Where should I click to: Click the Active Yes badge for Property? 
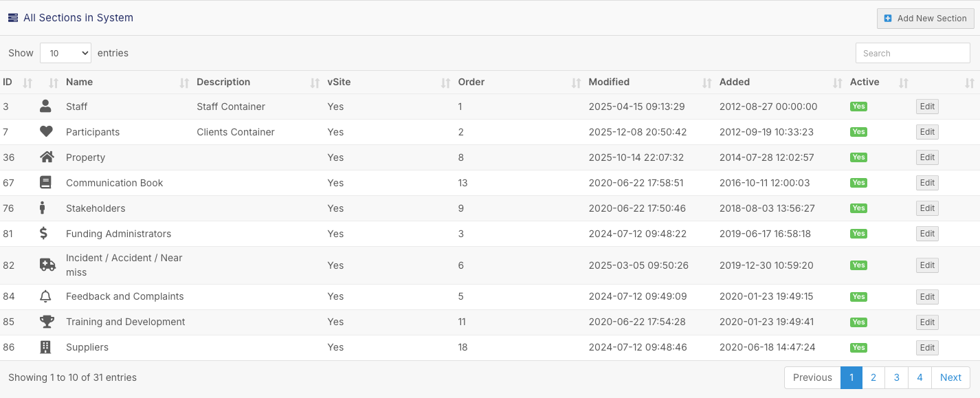(858, 157)
